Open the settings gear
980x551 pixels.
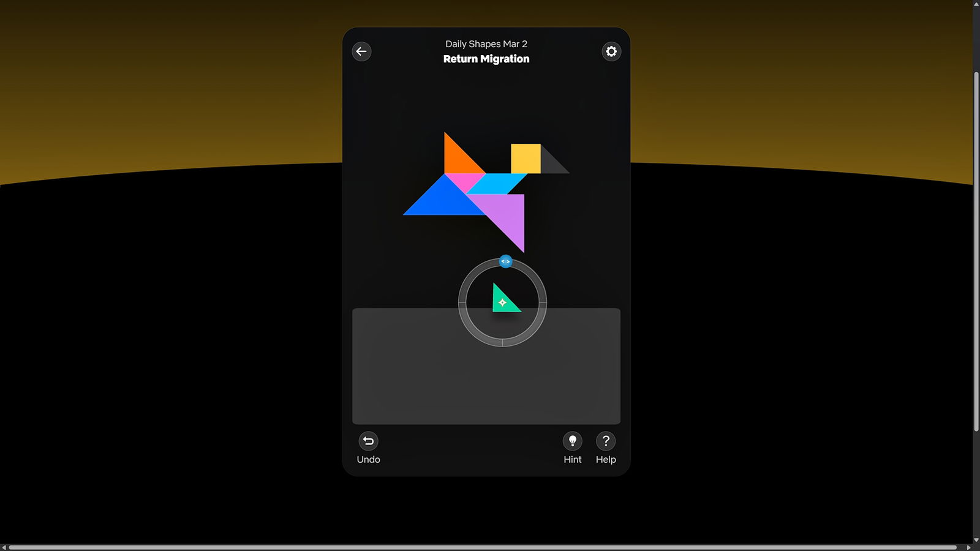611,51
